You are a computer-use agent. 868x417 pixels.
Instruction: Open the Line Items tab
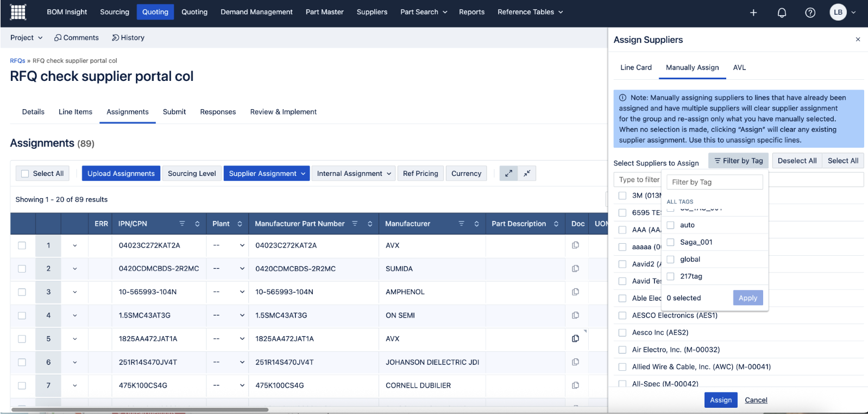[76, 112]
